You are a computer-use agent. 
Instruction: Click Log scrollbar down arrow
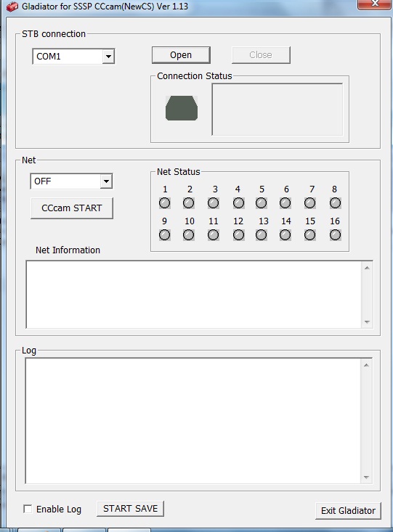366,477
